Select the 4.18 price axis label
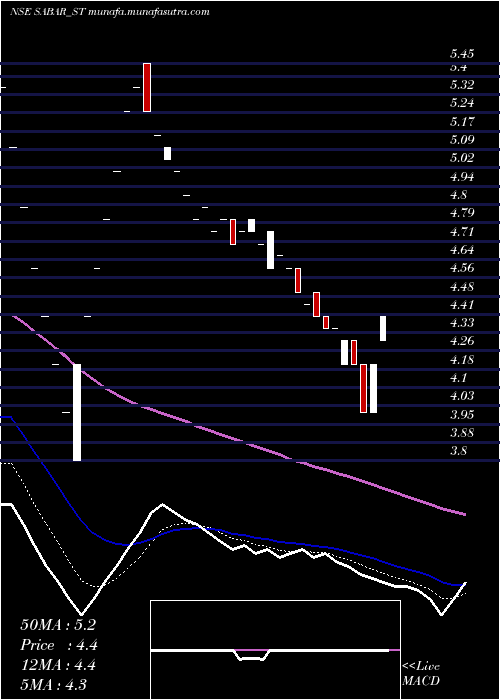Viewport: 500px width, 700px height. coord(462,359)
